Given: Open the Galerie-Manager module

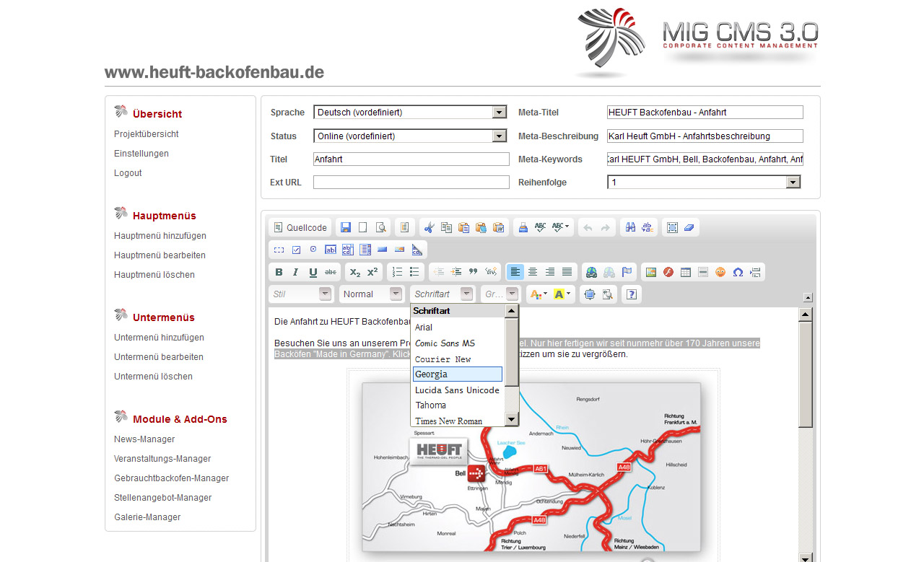Looking at the screenshot, I should (x=147, y=517).
